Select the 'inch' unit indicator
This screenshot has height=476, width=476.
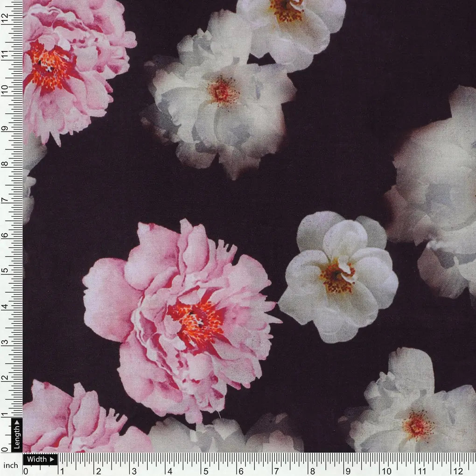pos(11,465)
